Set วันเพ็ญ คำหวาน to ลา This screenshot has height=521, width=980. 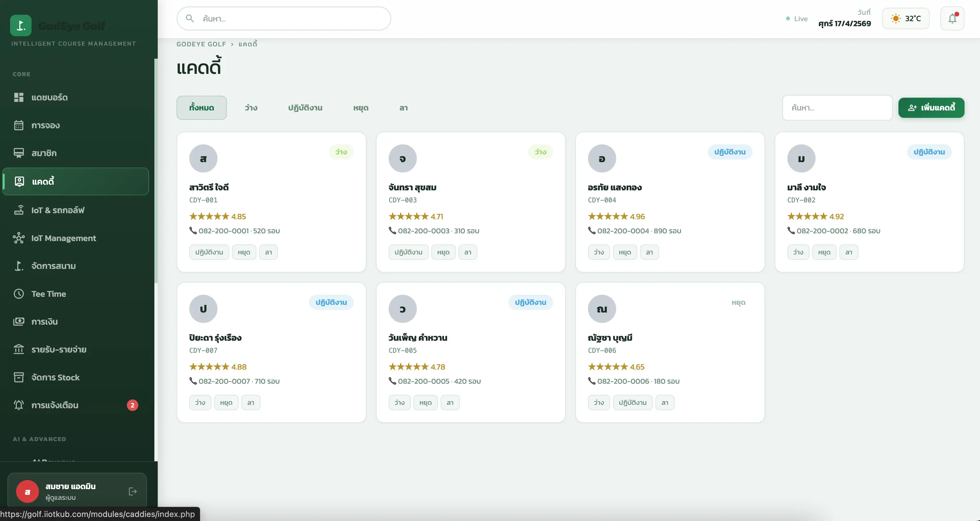pyautogui.click(x=450, y=402)
